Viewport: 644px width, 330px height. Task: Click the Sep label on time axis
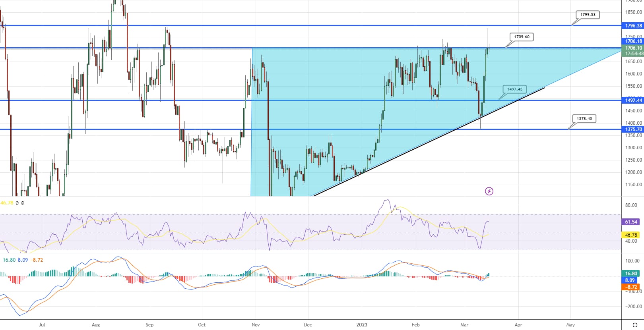click(149, 325)
